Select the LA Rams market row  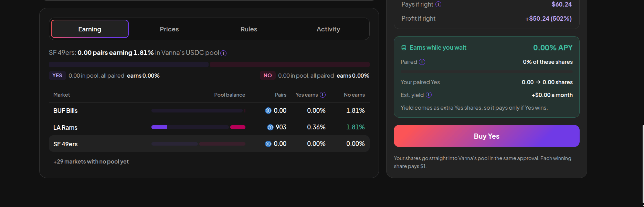pos(209,127)
